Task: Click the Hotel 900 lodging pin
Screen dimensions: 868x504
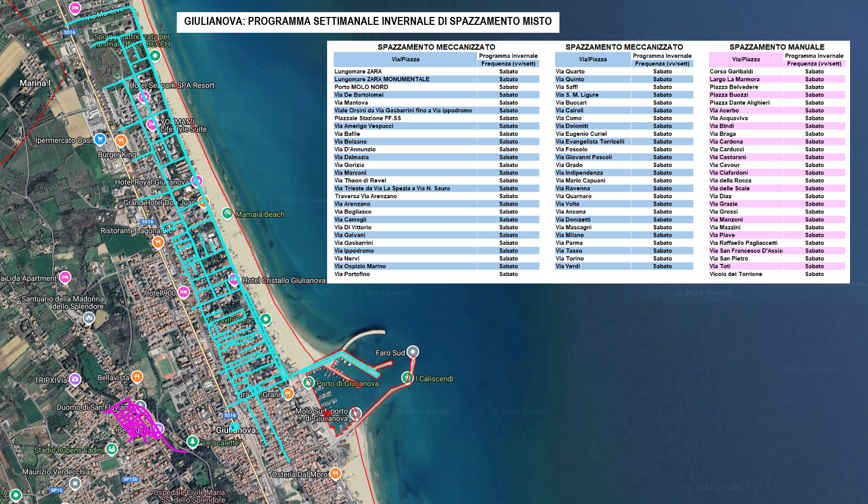Action: point(184,292)
